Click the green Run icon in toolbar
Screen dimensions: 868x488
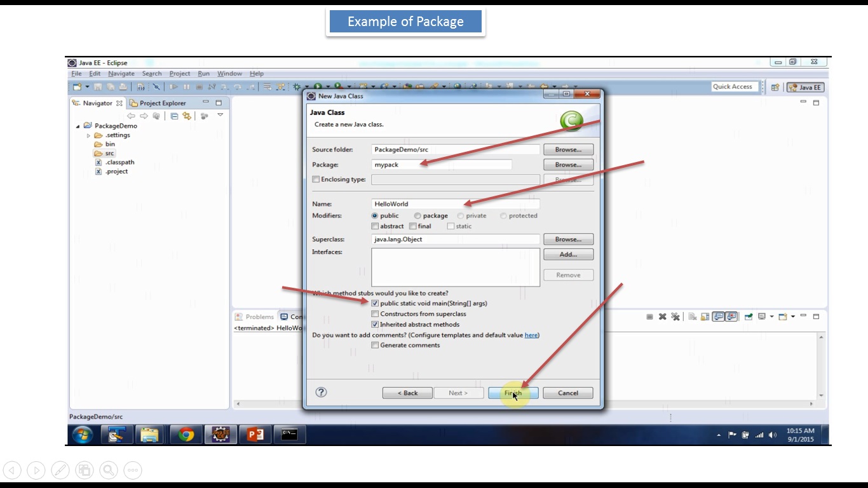(x=318, y=87)
